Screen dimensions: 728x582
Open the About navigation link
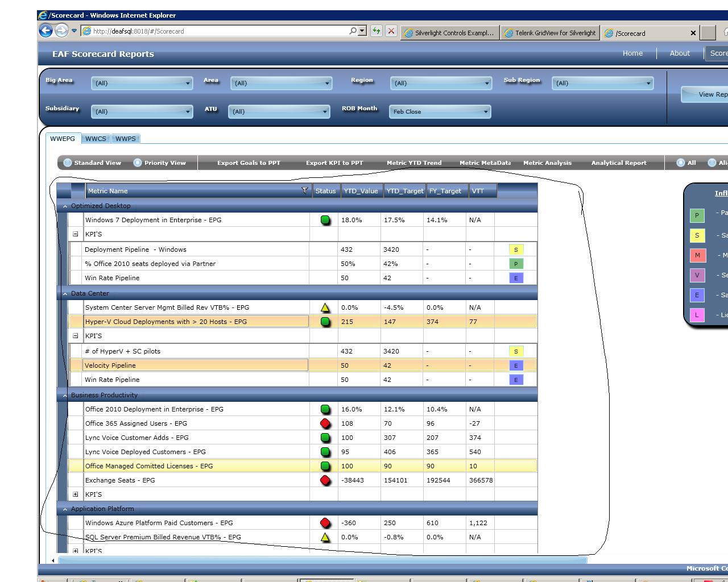[x=680, y=53]
